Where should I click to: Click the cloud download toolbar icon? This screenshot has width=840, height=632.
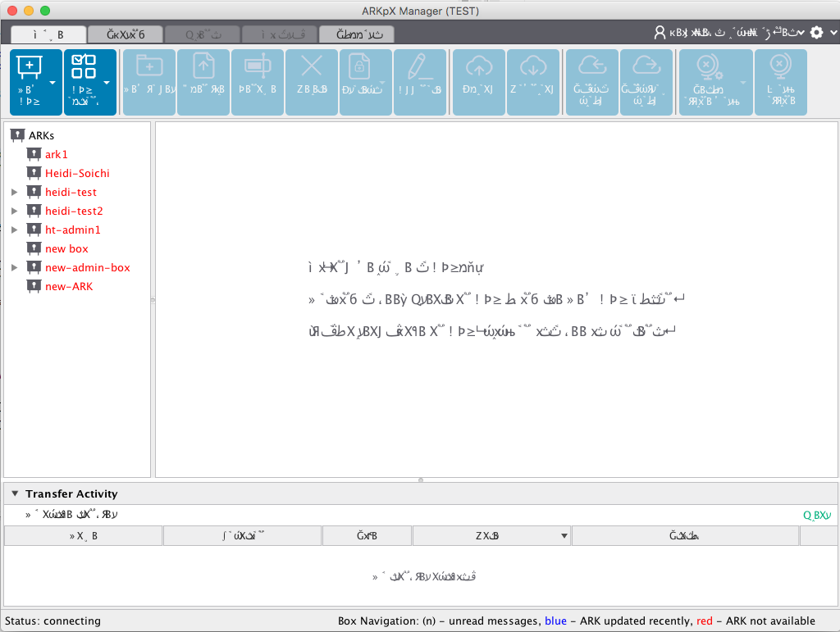tap(533, 66)
